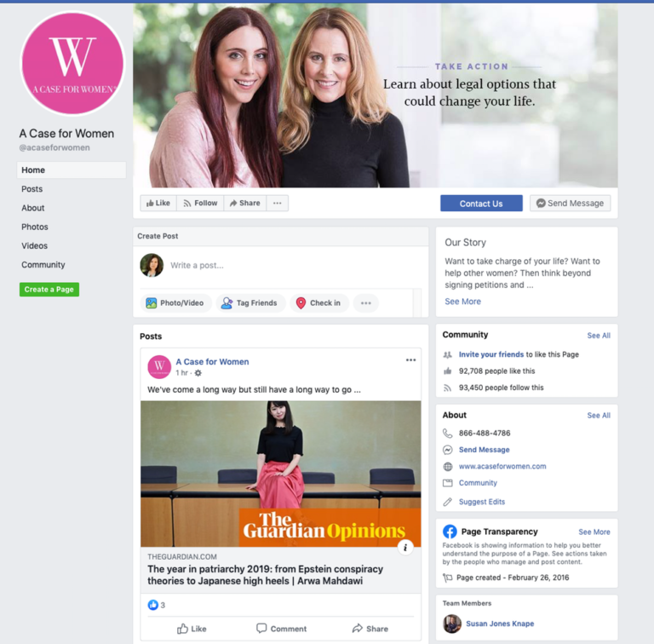Select the About item in the sidebar

[x=33, y=208]
